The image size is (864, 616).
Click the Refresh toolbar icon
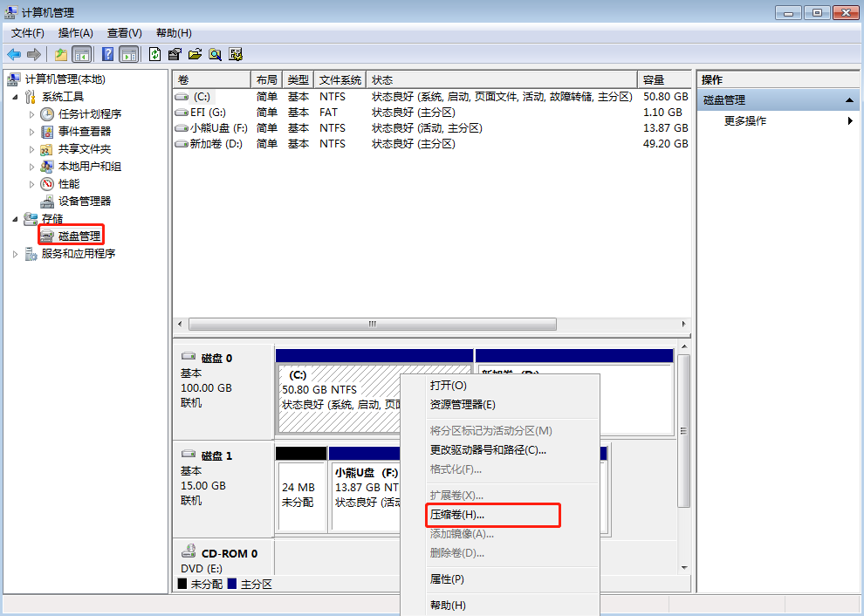(x=154, y=54)
